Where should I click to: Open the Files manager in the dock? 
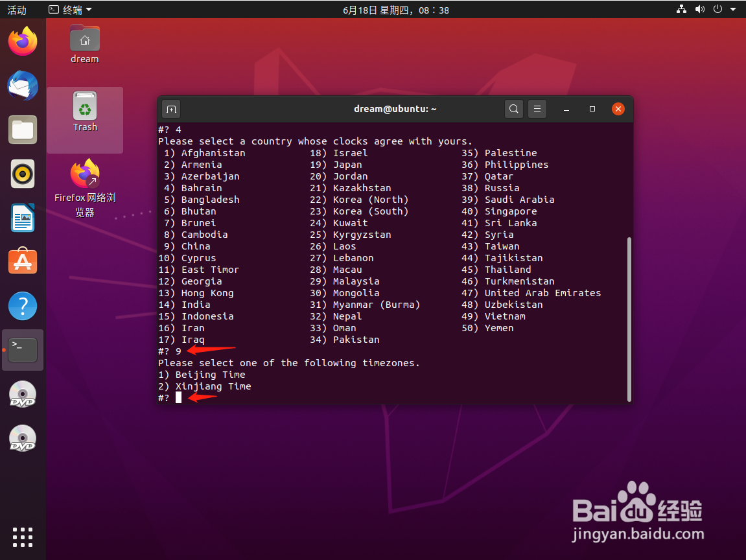[x=23, y=130]
